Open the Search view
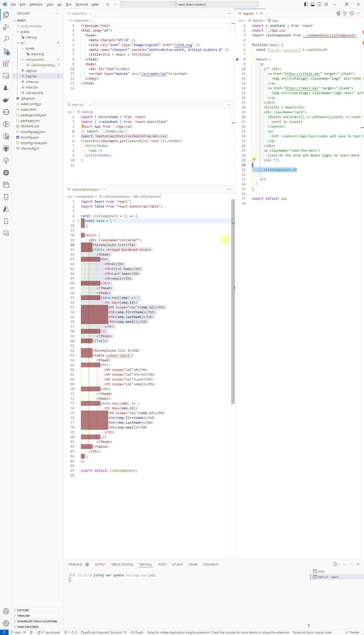 6,39
